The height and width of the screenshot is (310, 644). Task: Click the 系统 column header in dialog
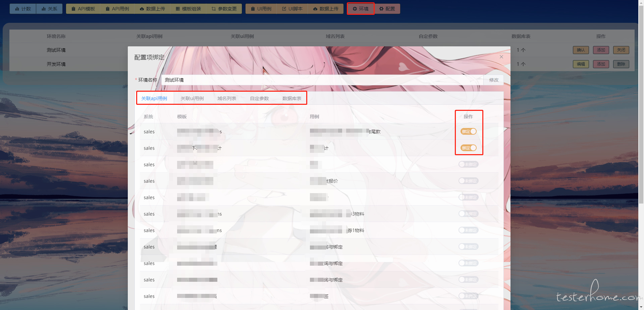(x=148, y=117)
